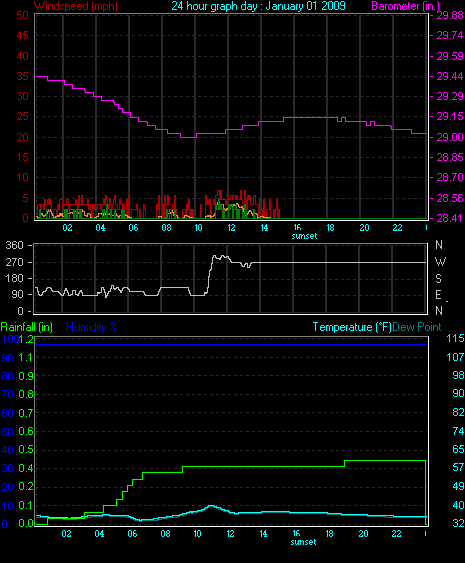This screenshot has height=563, width=465.
Task: Click the 29.44 barometer scale value
Action: click(x=450, y=76)
